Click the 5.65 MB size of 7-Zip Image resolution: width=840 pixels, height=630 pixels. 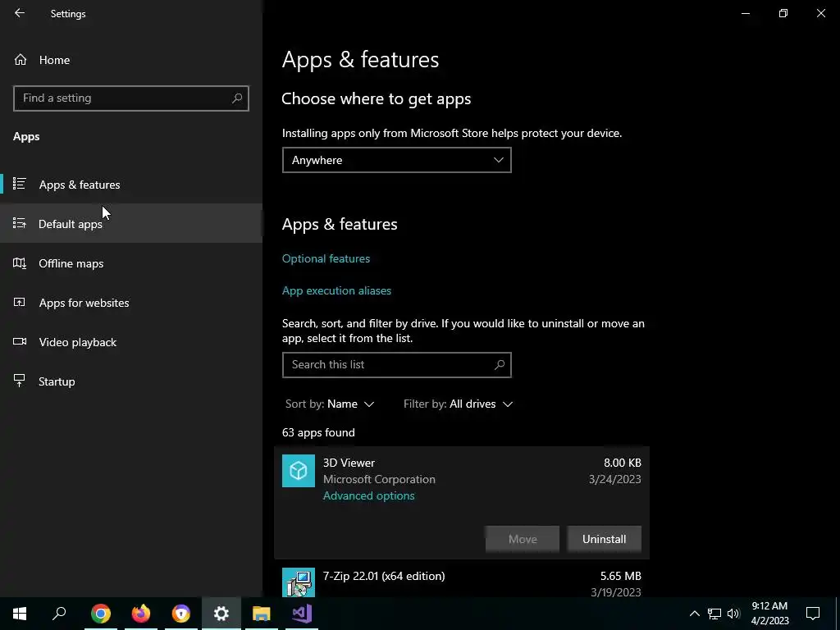620,576
